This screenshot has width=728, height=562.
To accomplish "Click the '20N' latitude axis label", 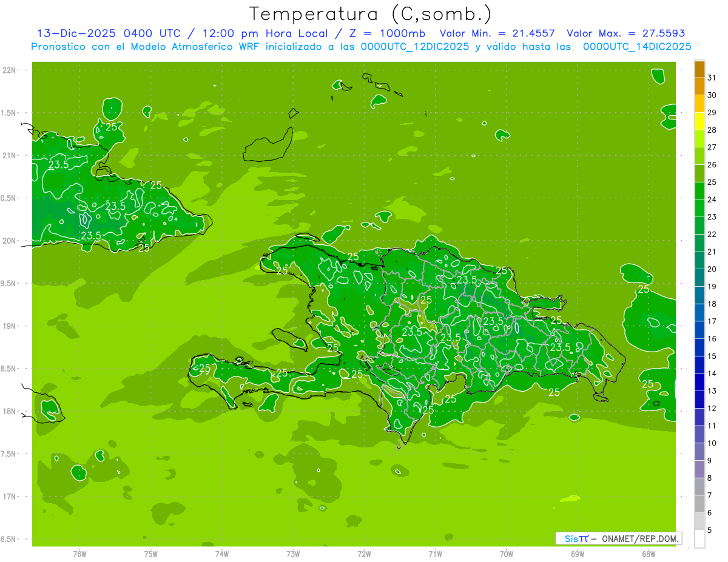I will coord(9,241).
